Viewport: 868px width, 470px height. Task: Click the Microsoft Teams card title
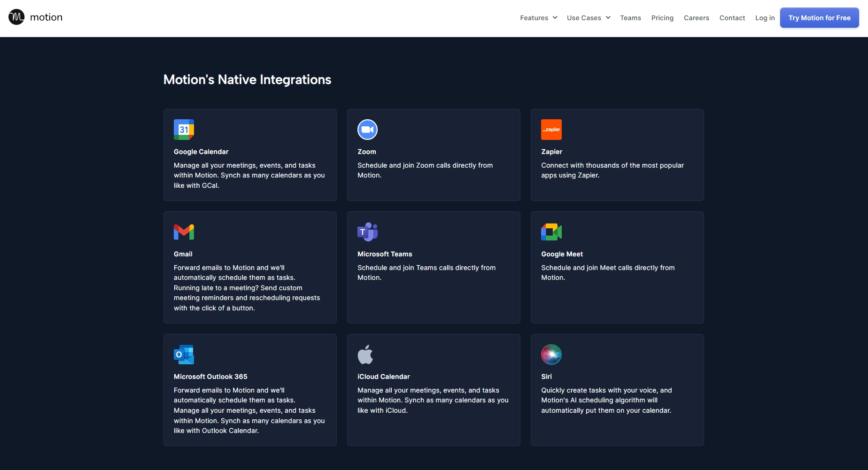tap(385, 254)
